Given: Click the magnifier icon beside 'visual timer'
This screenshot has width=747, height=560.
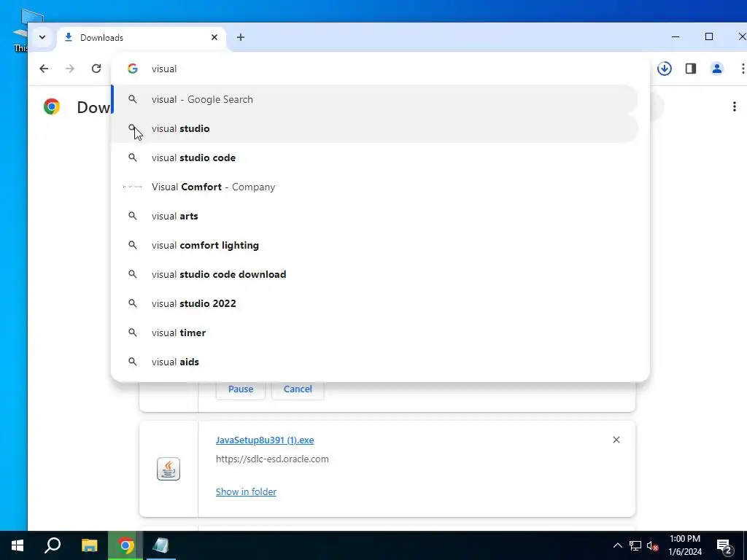Looking at the screenshot, I should coord(133,332).
